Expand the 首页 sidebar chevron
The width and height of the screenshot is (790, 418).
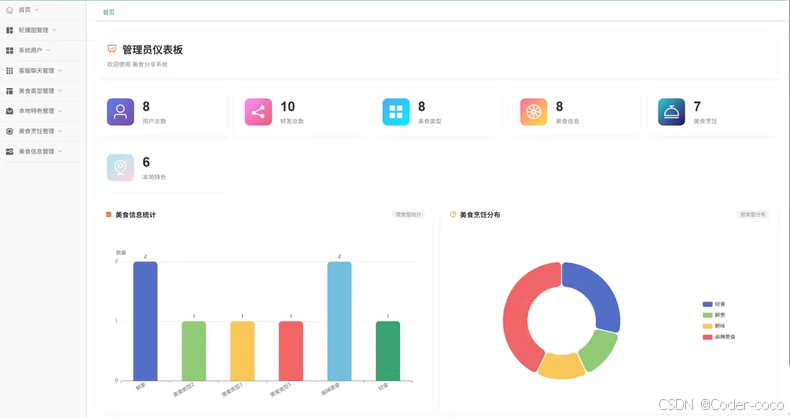coord(36,10)
